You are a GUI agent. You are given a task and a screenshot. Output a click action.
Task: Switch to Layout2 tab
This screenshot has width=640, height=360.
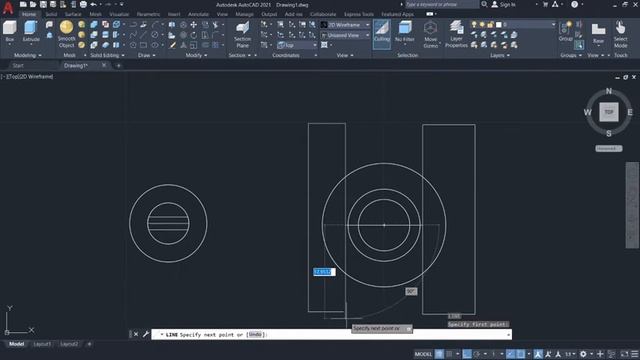tap(69, 344)
